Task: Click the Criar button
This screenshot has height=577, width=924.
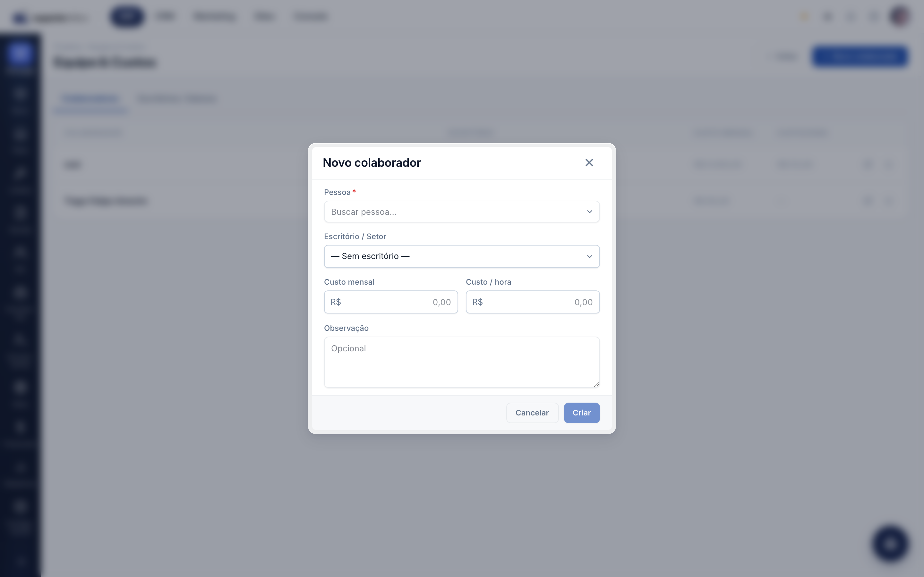Action: click(x=581, y=413)
